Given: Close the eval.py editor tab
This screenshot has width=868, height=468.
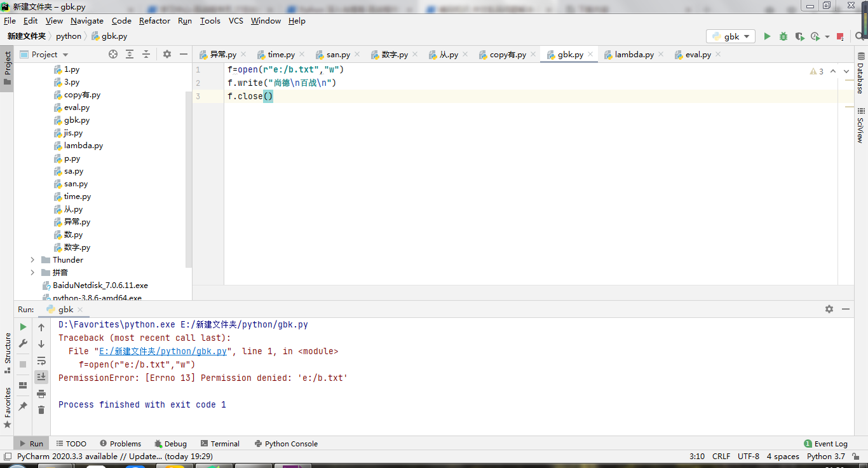Looking at the screenshot, I should click(718, 55).
